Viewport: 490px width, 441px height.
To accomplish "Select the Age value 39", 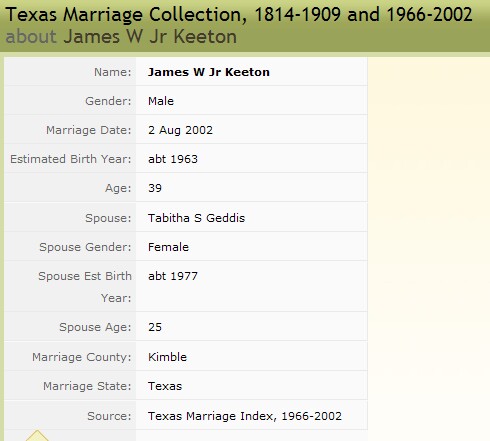I will click(155, 188).
